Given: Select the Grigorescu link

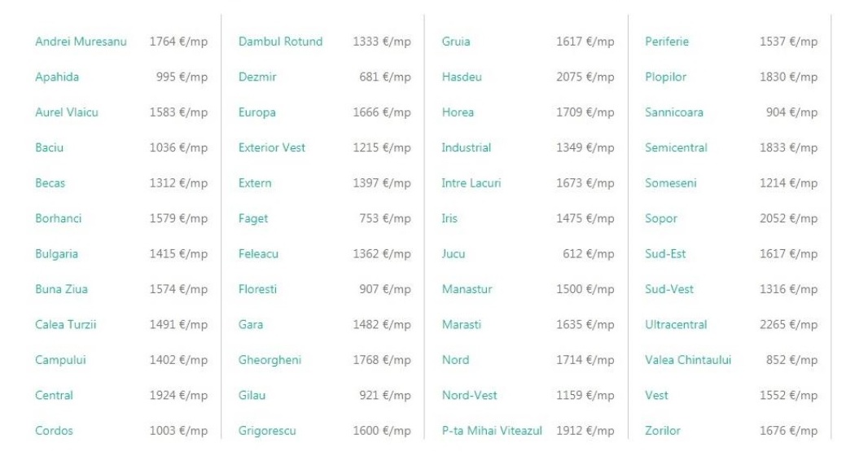Looking at the screenshot, I should click(267, 431).
